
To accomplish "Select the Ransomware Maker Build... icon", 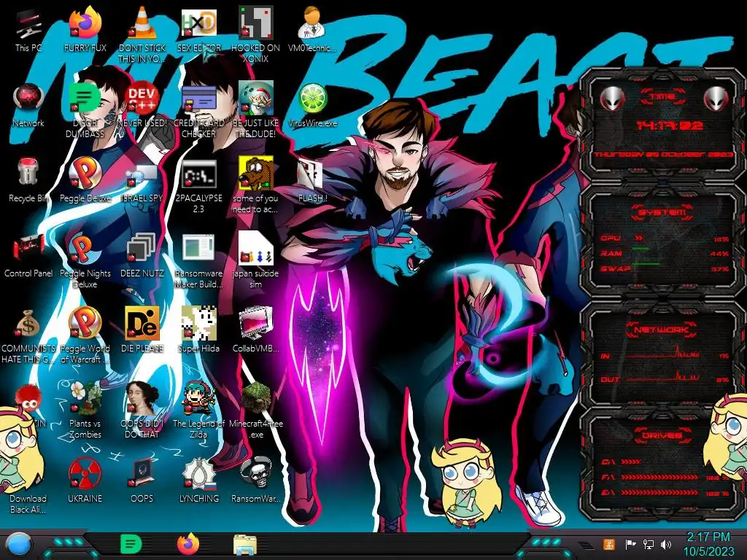I will click(198, 261).
